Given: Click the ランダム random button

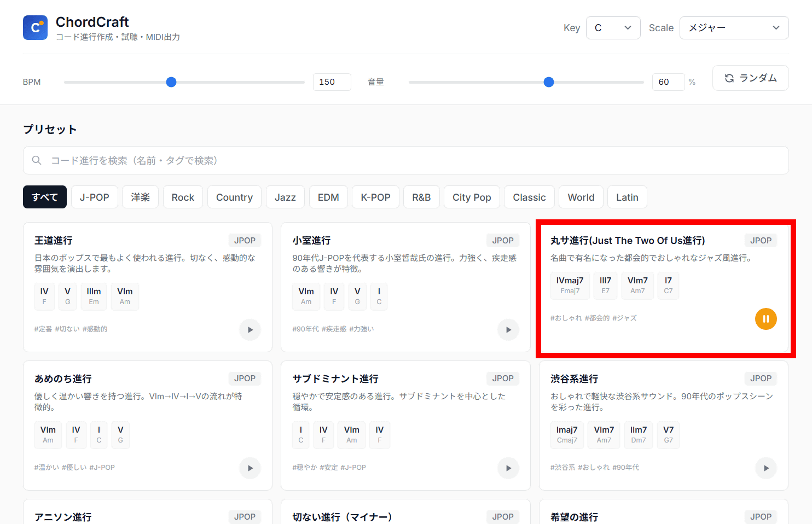Looking at the screenshot, I should click(x=750, y=78).
